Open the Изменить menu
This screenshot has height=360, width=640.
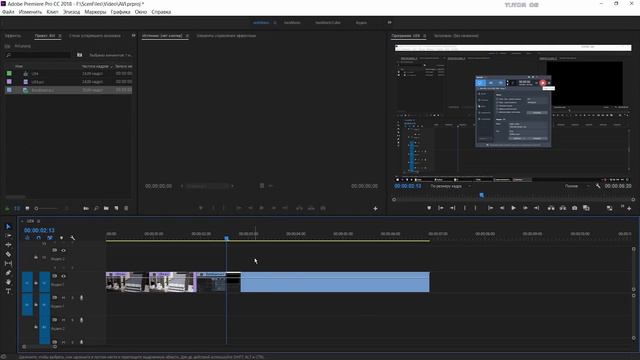[x=30, y=12]
